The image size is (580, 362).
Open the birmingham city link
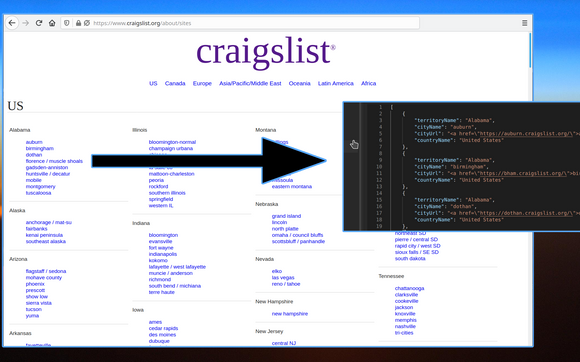[40, 148]
